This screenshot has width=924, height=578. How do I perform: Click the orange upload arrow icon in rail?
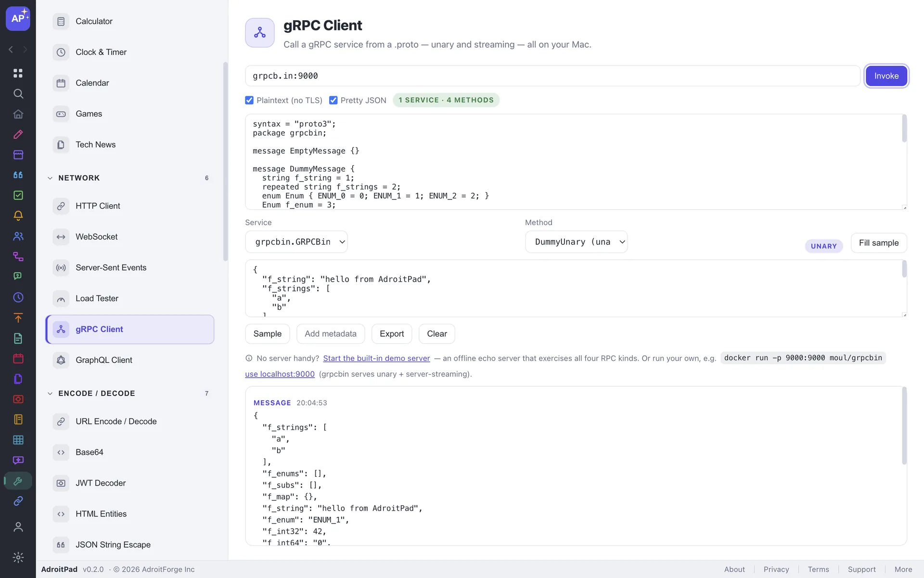pyautogui.click(x=18, y=318)
